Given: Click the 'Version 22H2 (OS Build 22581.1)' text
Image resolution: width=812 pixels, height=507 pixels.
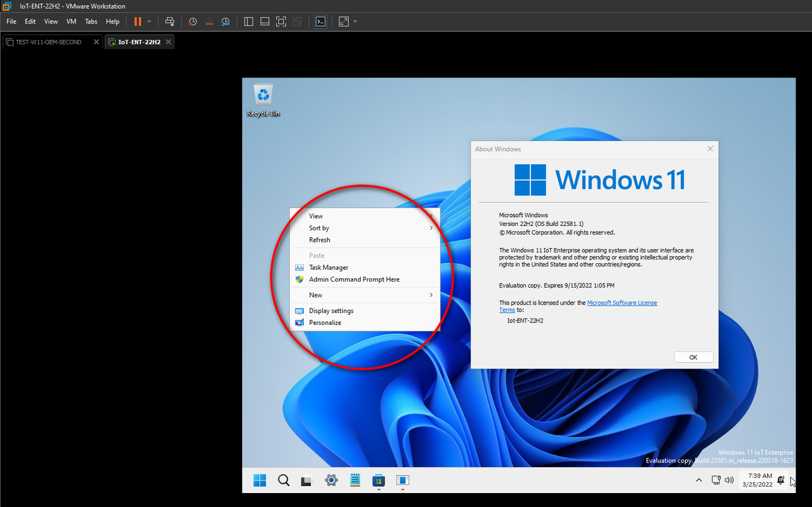Looking at the screenshot, I should point(541,224).
